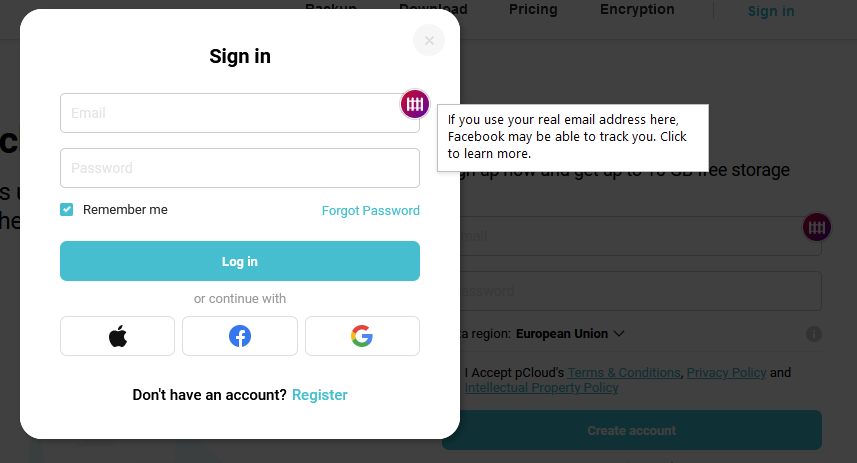Image resolution: width=857 pixels, height=463 pixels.
Task: Toggle the Remember me checkbox
Action: pos(67,209)
